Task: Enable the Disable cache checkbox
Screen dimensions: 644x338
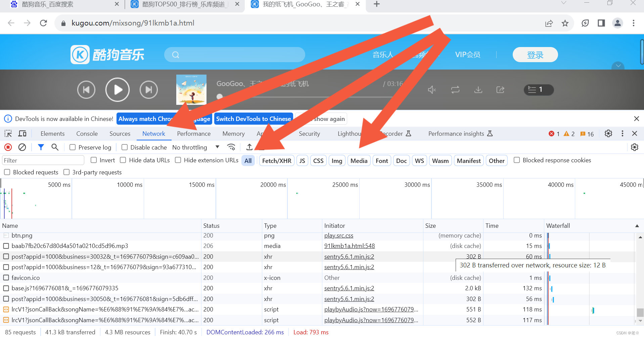Action: (125, 147)
